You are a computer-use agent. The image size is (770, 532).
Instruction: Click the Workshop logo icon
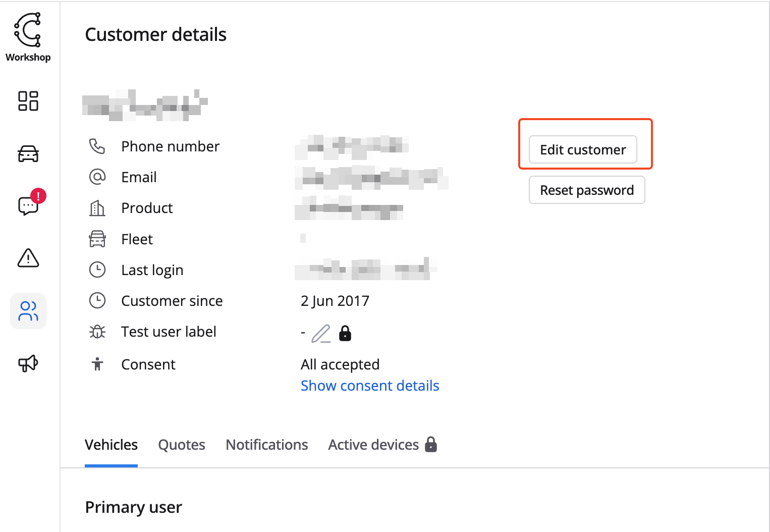click(x=28, y=30)
